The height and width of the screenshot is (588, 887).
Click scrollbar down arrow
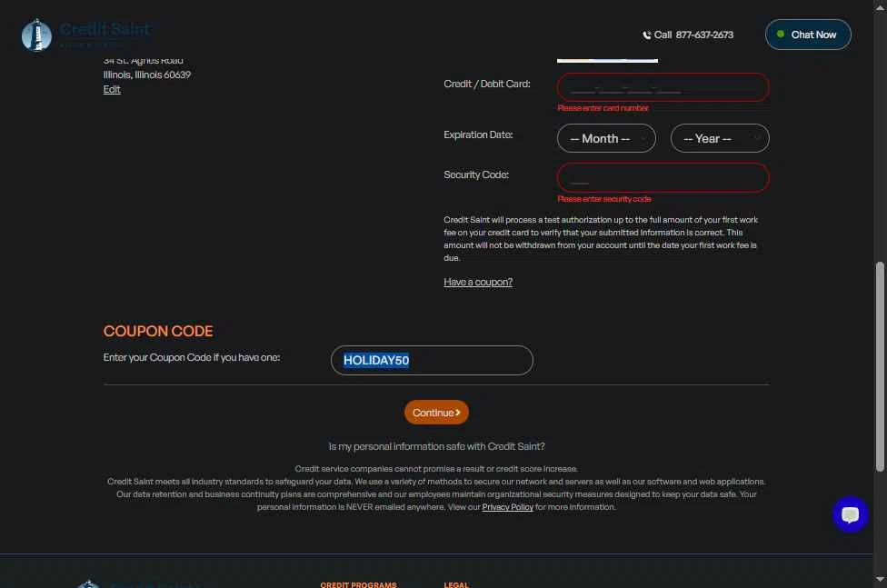coord(880,579)
